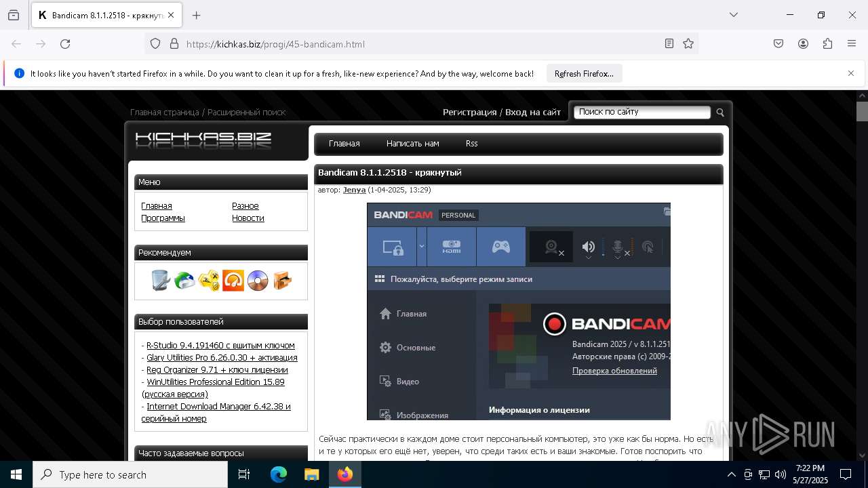Toggle reader view icon in address bar
This screenshot has height=488, width=868.
coord(669,44)
